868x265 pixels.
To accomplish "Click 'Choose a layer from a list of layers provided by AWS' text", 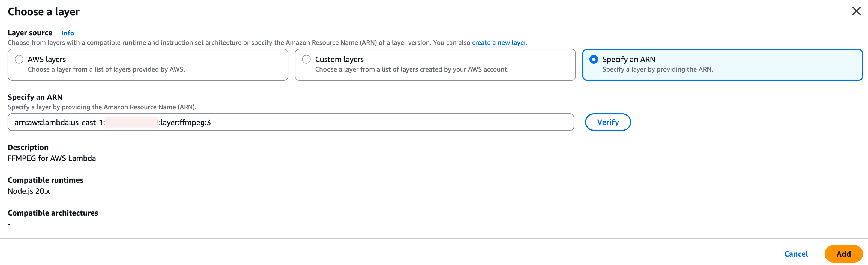I will pos(106,70).
